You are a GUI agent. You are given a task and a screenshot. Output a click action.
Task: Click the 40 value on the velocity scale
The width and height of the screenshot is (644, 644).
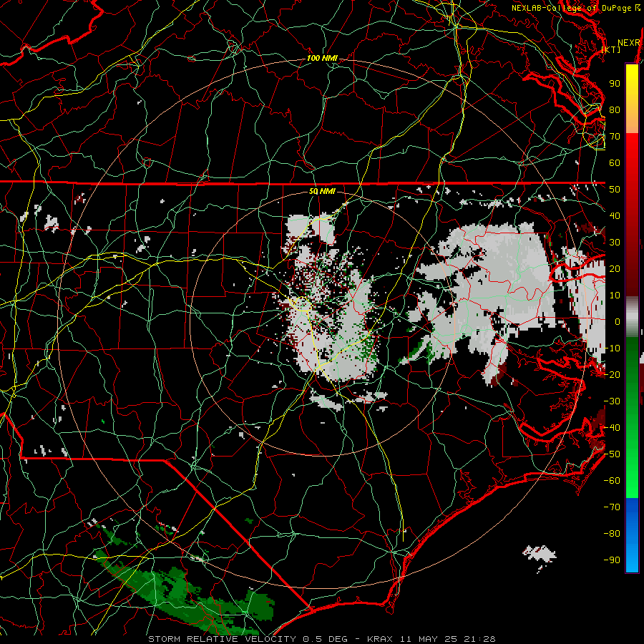(615, 215)
